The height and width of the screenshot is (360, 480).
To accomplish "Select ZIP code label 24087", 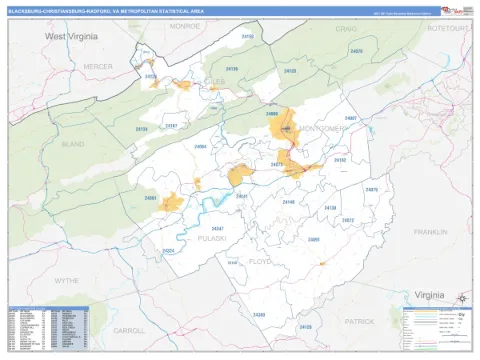I will pyautogui.click(x=351, y=118).
